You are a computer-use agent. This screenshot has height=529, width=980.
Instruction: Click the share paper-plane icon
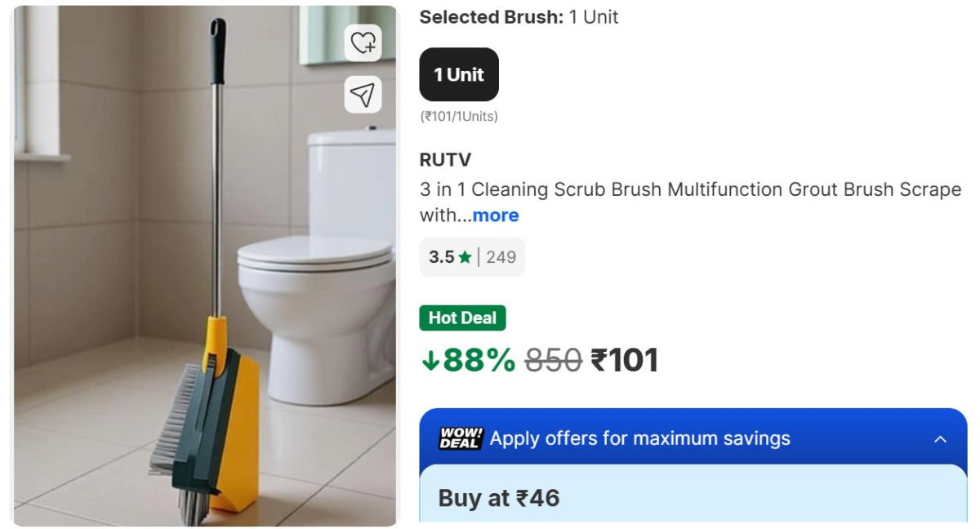[363, 96]
